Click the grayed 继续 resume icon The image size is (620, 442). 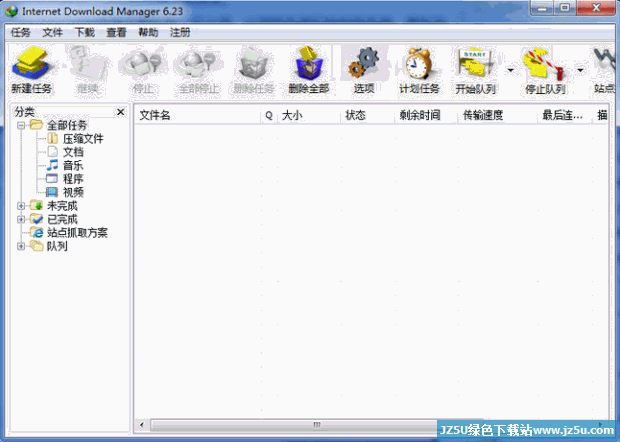[x=87, y=70]
